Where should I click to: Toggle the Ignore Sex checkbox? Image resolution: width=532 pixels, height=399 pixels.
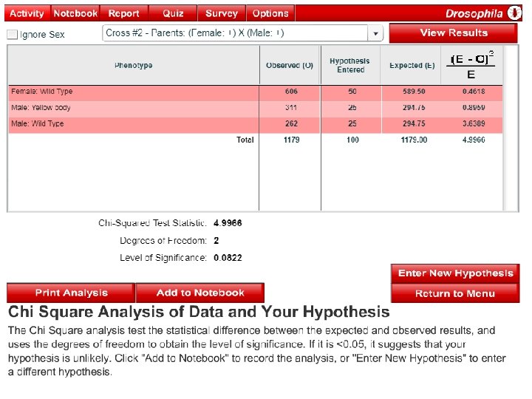[13, 34]
